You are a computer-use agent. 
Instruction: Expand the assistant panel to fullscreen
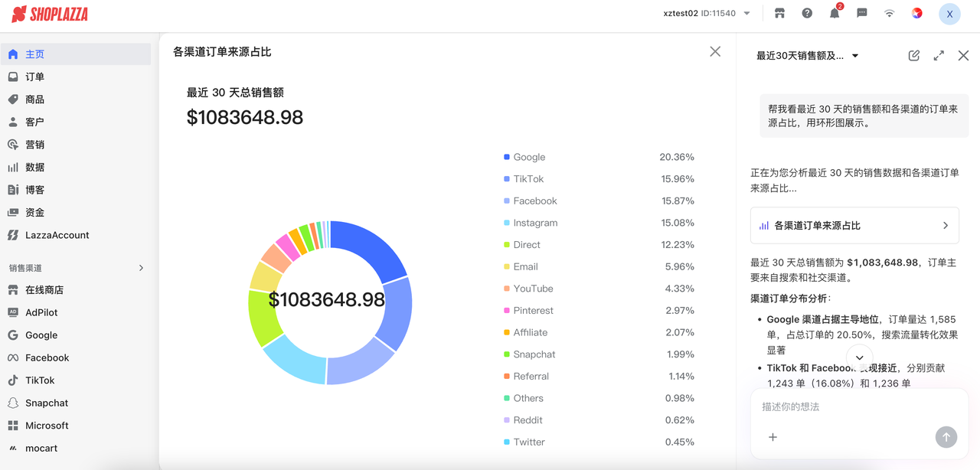[x=939, y=55]
